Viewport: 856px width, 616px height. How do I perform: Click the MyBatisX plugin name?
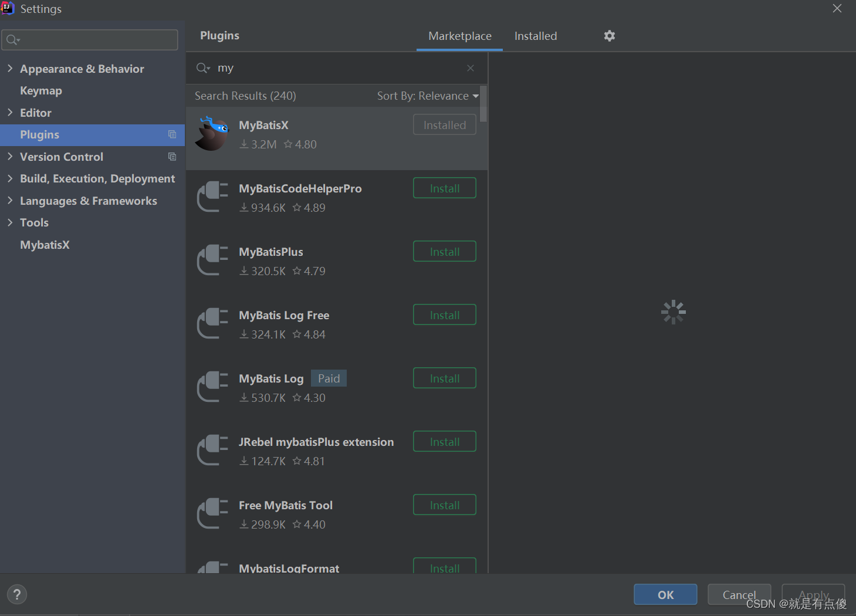click(263, 125)
